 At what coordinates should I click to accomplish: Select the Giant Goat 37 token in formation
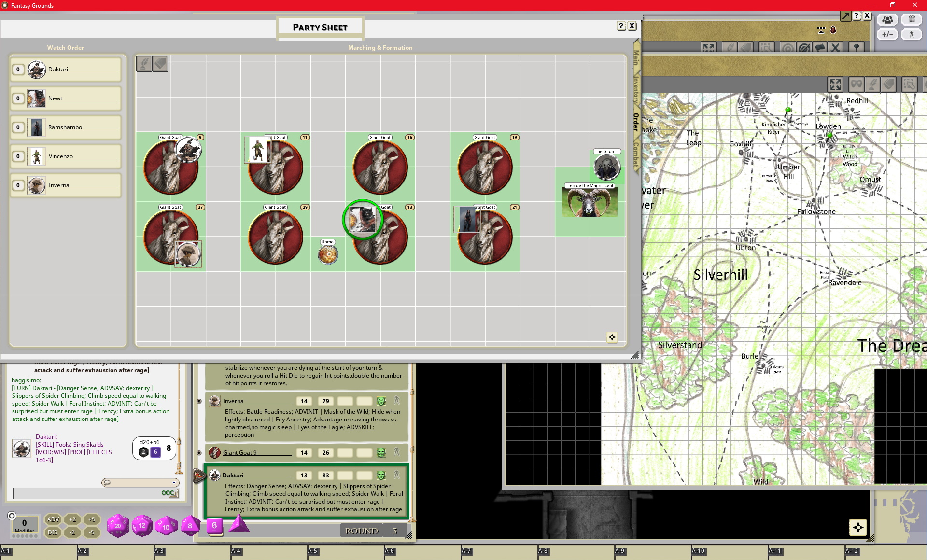(171, 237)
